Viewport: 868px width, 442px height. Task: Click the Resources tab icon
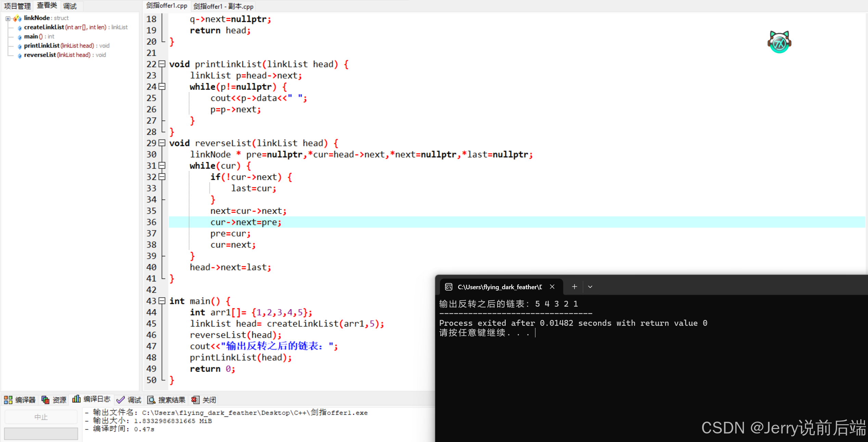tap(45, 400)
